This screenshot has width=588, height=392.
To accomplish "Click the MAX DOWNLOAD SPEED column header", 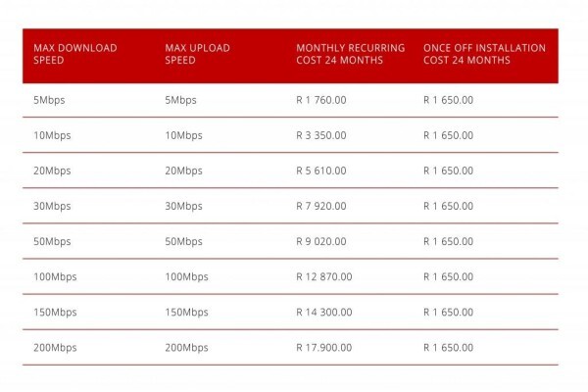I will (75, 54).
